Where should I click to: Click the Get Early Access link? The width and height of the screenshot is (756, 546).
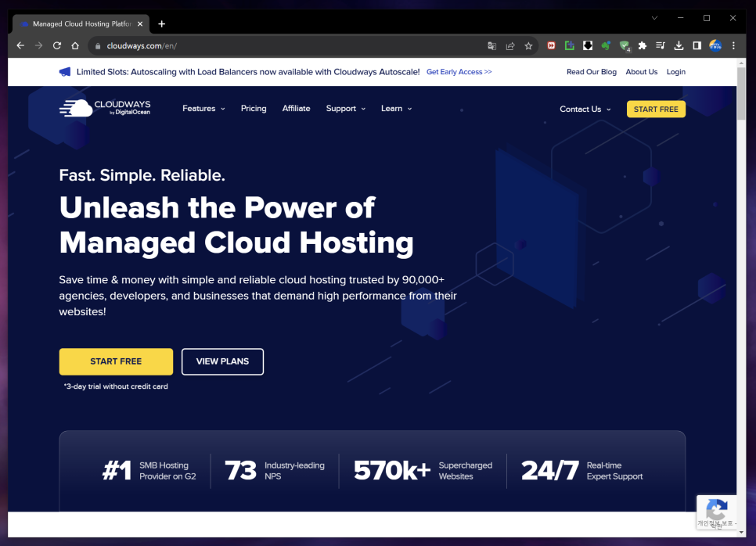coord(459,72)
